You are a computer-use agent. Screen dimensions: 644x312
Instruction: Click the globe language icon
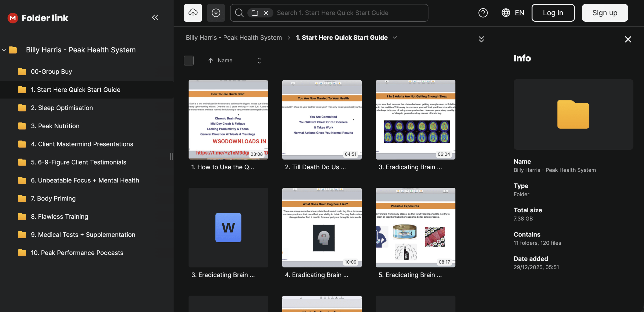(x=506, y=13)
